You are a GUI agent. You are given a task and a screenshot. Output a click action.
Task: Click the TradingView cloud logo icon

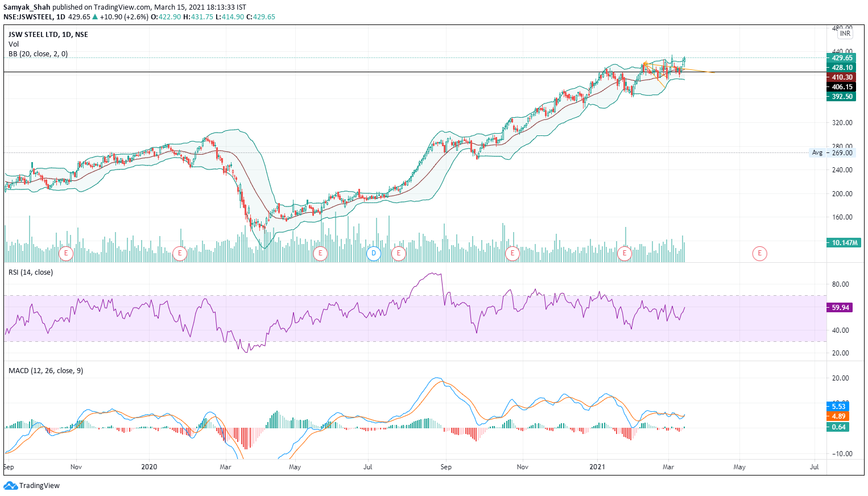point(11,486)
